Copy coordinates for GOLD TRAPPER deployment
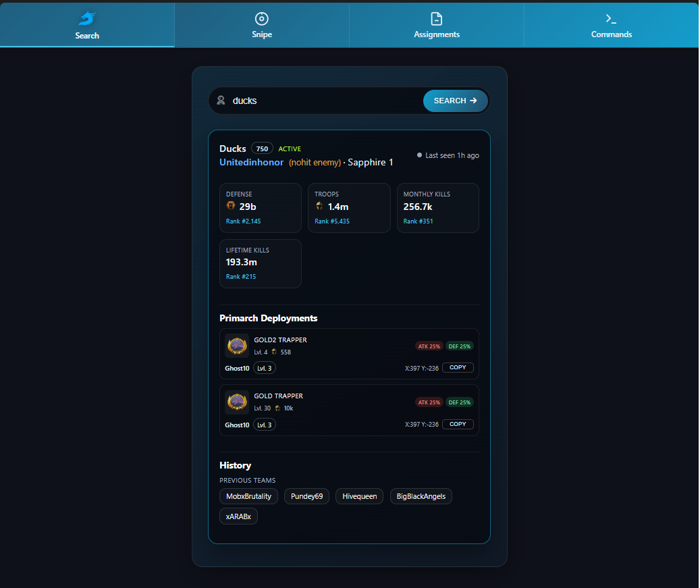Viewport: 700px width, 588px height. [x=458, y=425]
